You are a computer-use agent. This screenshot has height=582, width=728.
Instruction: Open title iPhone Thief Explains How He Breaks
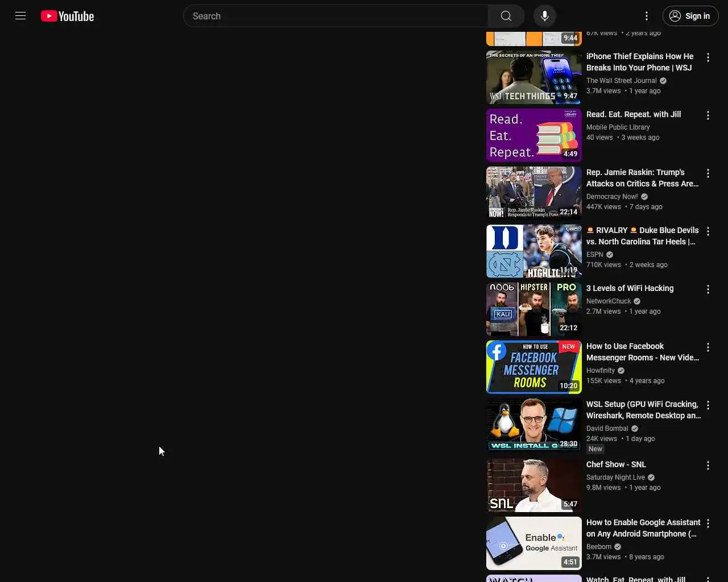point(640,62)
